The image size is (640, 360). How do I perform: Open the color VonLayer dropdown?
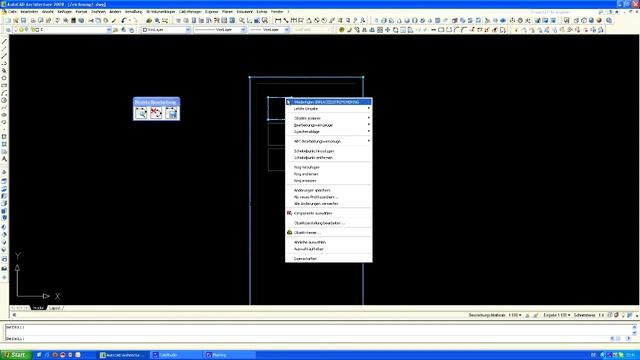(x=188, y=30)
